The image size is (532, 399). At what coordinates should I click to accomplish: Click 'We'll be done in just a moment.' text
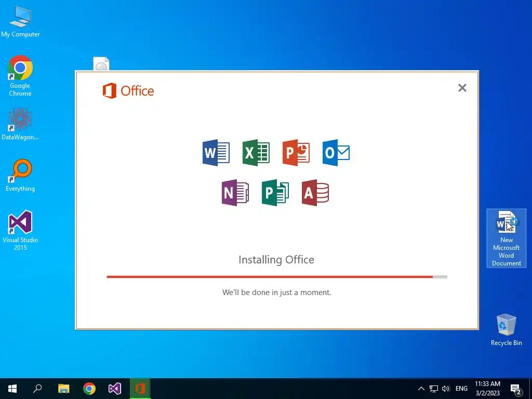(276, 292)
